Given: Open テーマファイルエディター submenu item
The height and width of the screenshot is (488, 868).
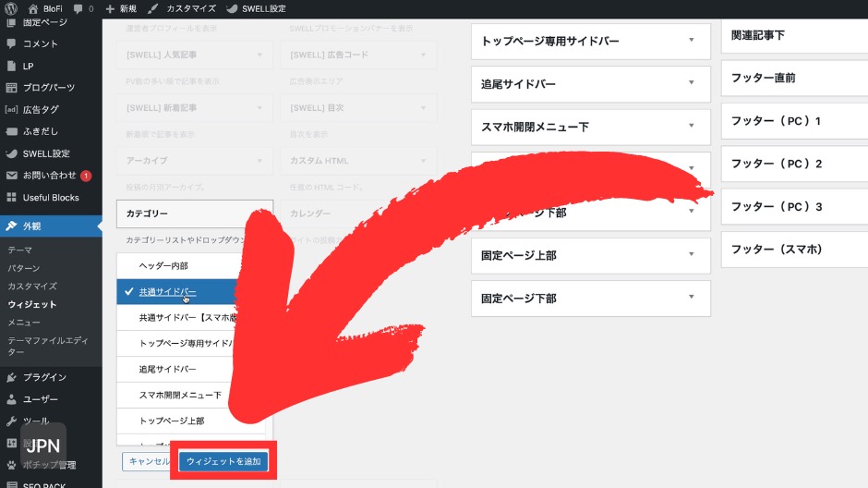Looking at the screenshot, I should click(x=48, y=346).
